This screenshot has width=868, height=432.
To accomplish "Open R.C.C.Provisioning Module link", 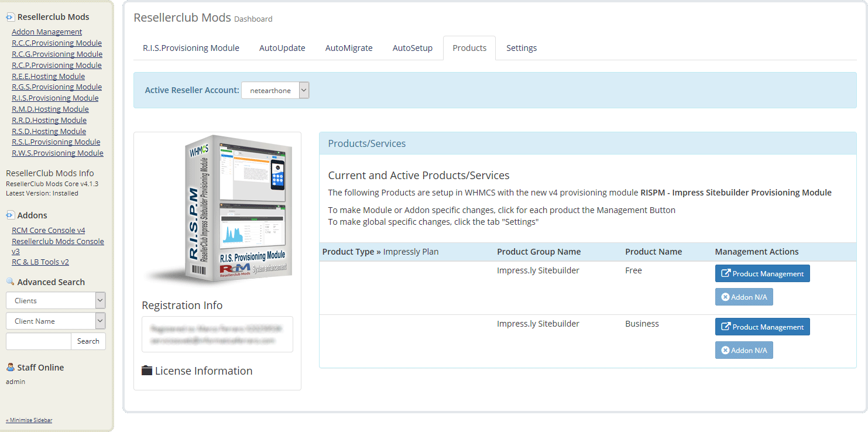I will (x=57, y=43).
